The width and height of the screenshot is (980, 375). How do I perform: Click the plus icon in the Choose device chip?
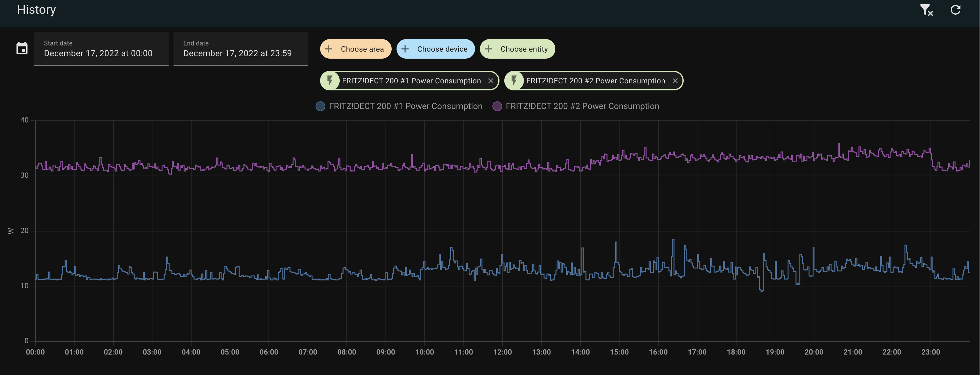click(405, 49)
